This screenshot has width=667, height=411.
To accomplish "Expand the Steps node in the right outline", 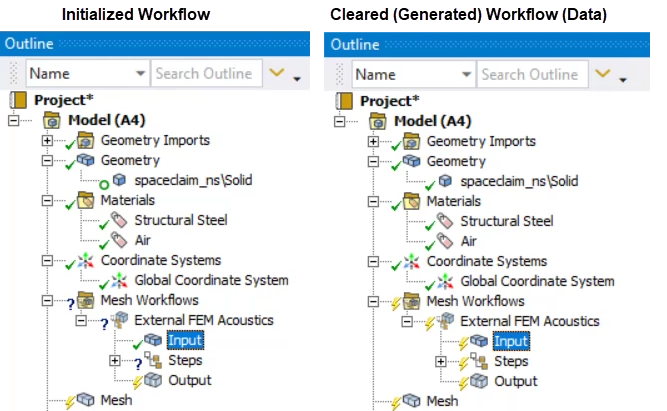I will tap(440, 361).
